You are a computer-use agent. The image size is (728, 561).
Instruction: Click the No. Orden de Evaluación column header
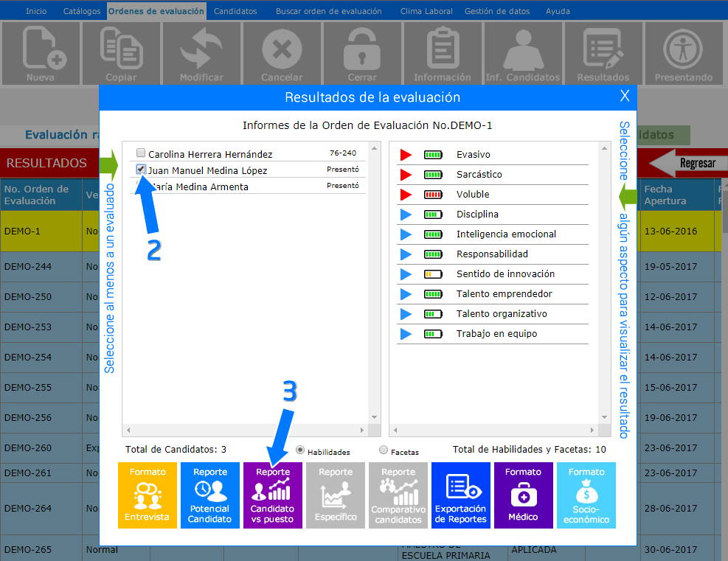41,195
